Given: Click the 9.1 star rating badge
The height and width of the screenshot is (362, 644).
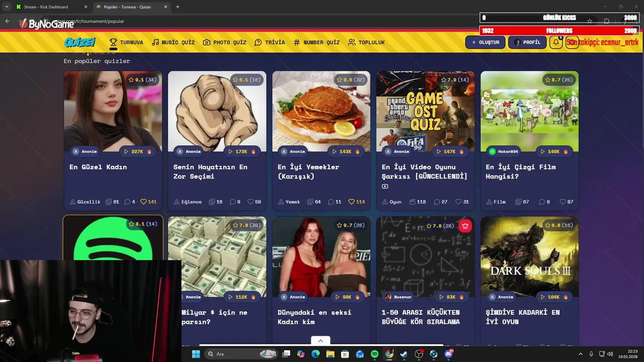Looking at the screenshot, I should [142, 80].
